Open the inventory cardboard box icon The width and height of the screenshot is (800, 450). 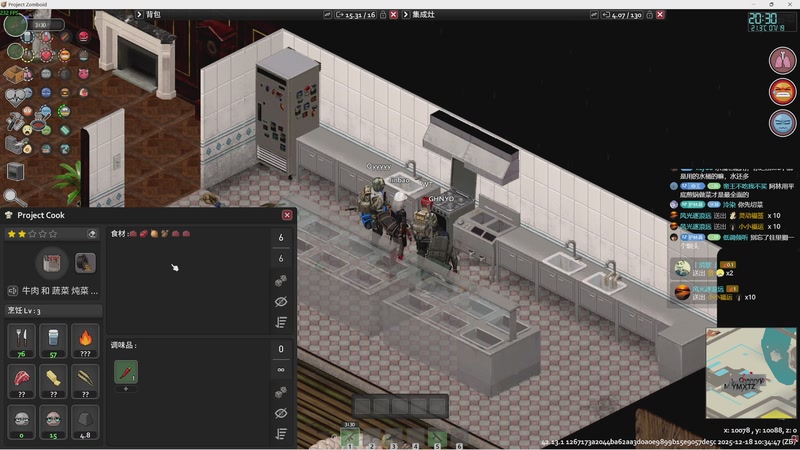click(x=13, y=74)
